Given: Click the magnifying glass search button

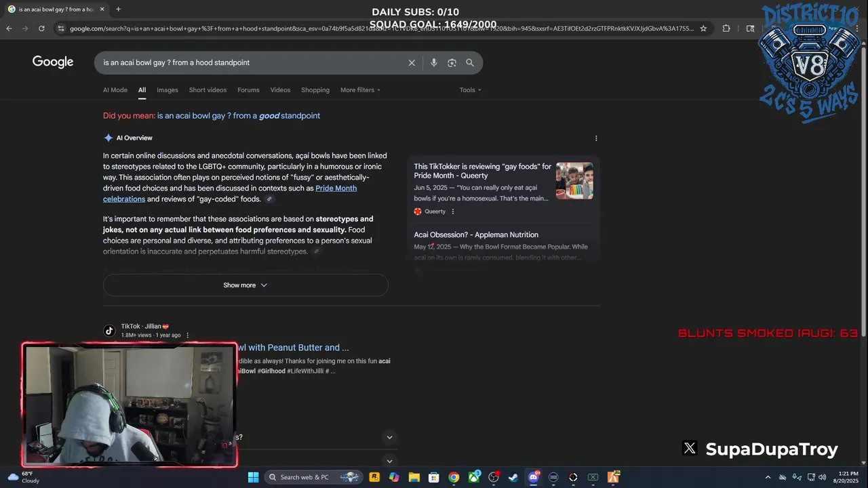Looking at the screenshot, I should point(470,62).
